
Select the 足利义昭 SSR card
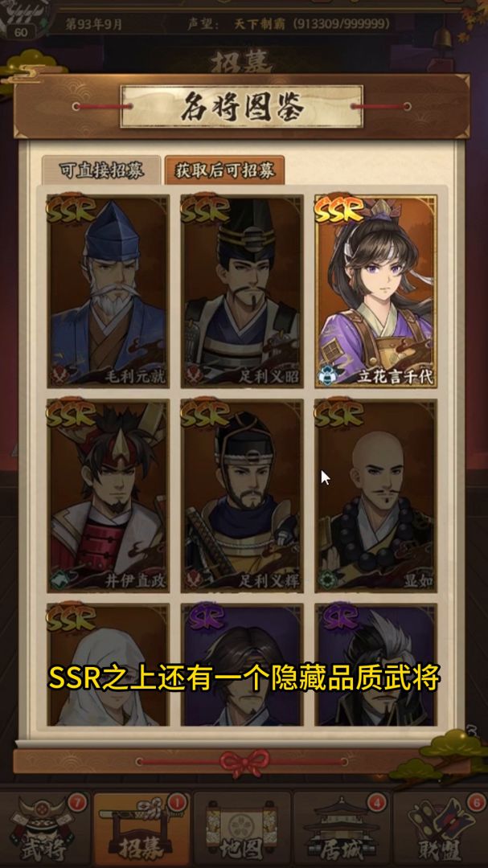tap(242, 291)
